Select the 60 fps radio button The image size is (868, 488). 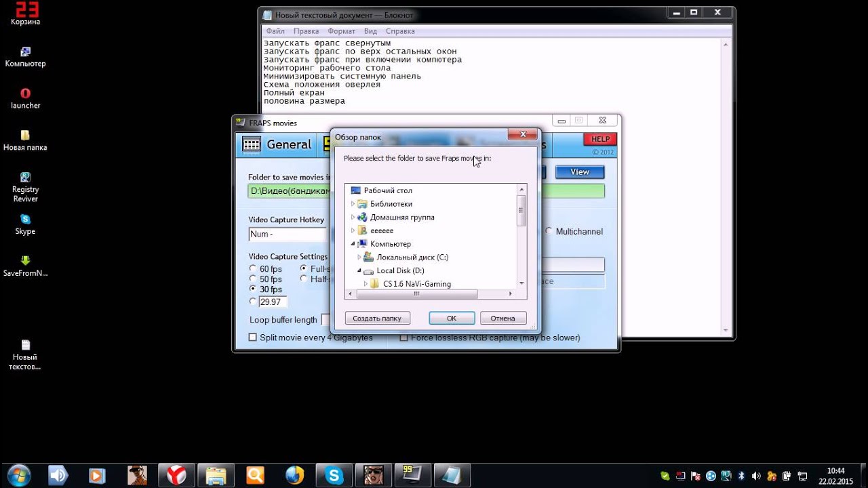coord(253,269)
